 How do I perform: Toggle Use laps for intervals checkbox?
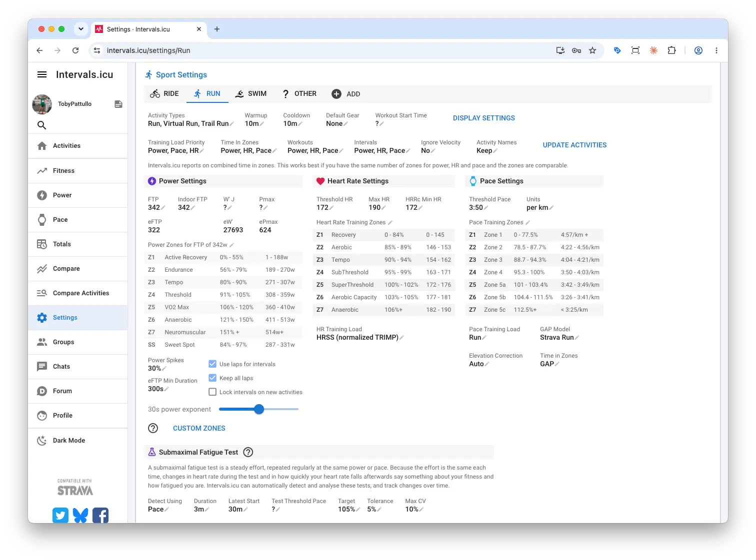(x=212, y=364)
